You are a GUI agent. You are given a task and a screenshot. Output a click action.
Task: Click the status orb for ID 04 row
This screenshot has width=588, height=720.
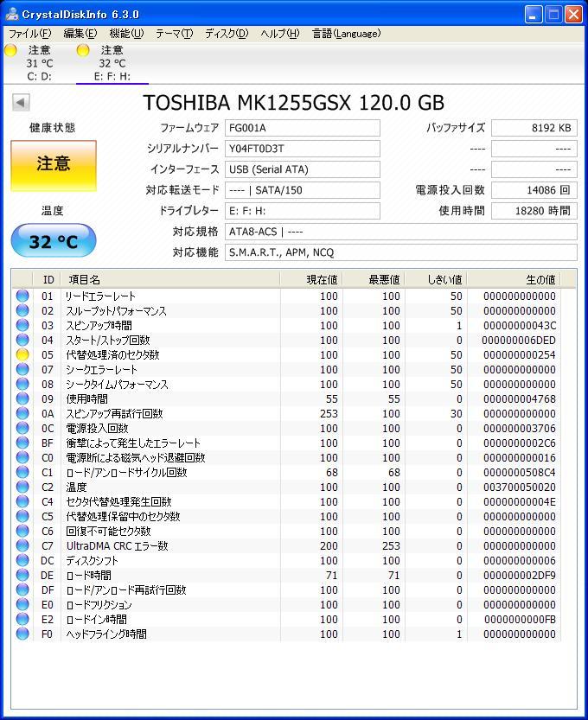[22, 340]
